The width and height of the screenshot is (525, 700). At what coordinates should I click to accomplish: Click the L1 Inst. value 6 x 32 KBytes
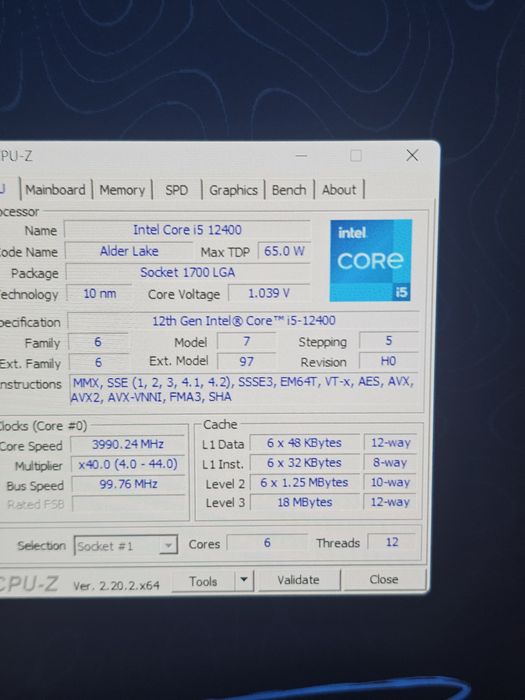coord(304,463)
